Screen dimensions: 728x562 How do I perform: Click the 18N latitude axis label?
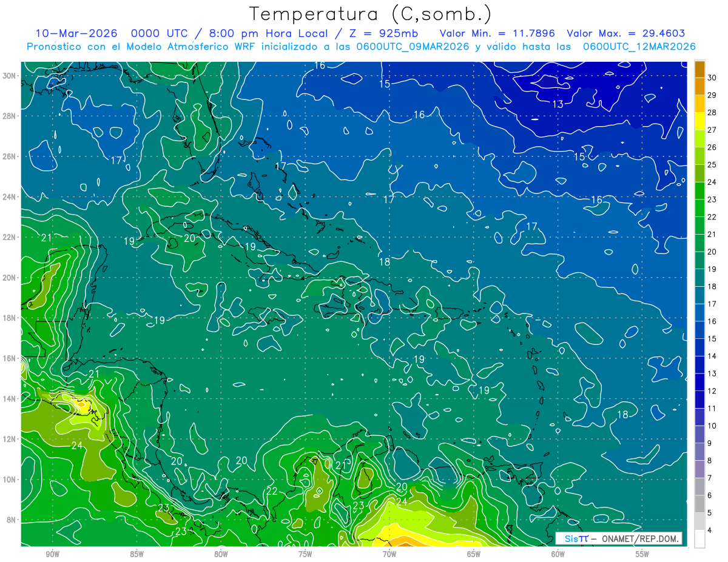(x=10, y=318)
